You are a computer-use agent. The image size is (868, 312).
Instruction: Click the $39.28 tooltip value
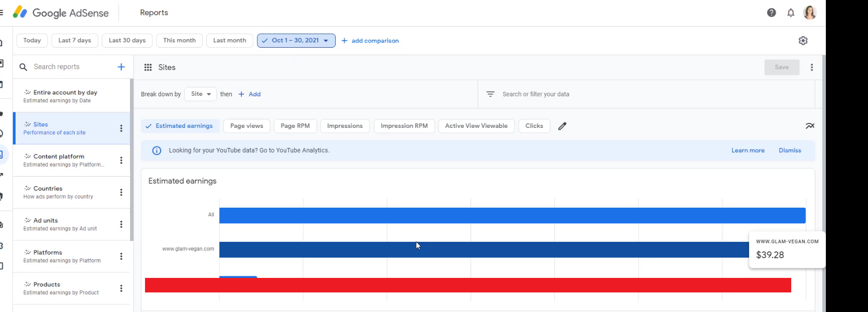point(770,255)
